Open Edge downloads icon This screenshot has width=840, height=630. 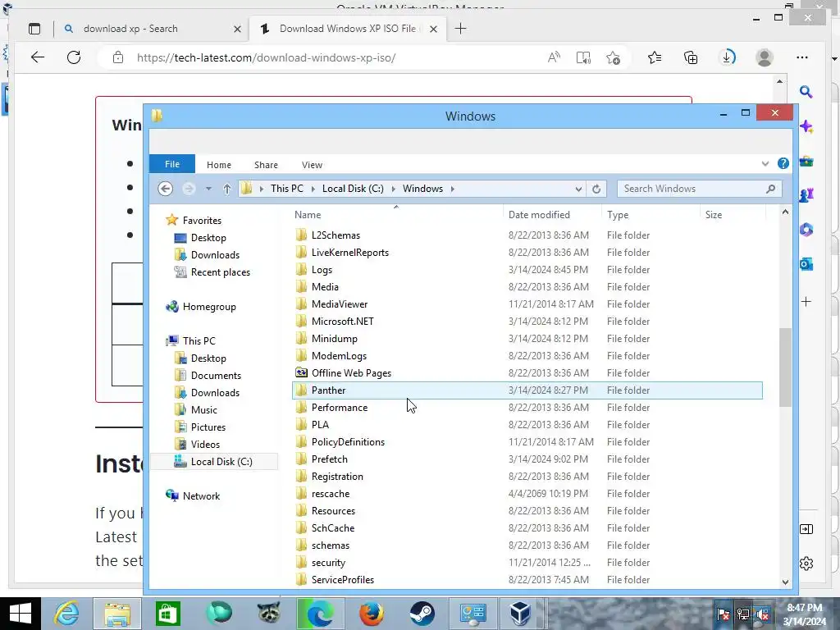point(727,57)
